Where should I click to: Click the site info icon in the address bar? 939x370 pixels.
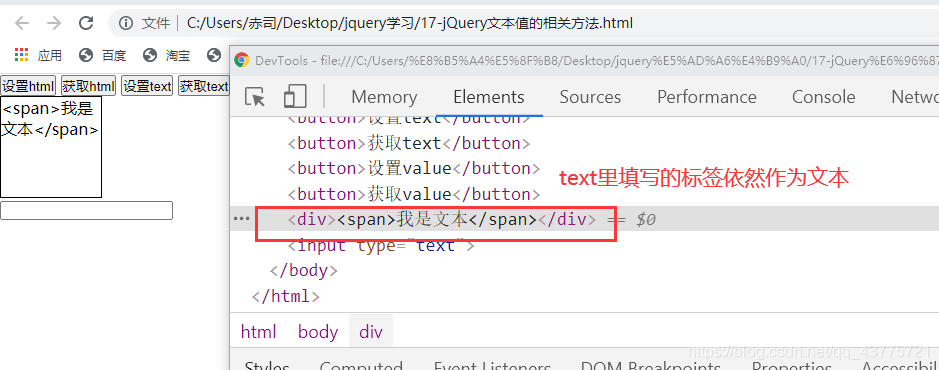[x=125, y=23]
